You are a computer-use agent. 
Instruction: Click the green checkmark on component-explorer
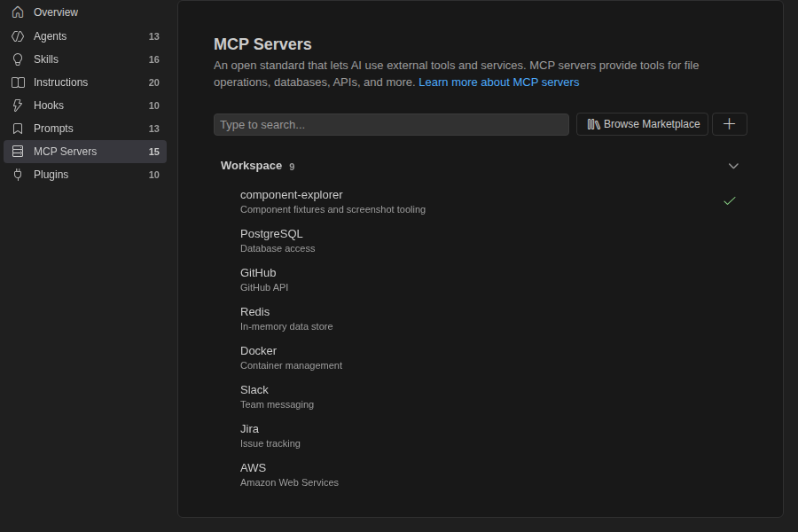[730, 201]
